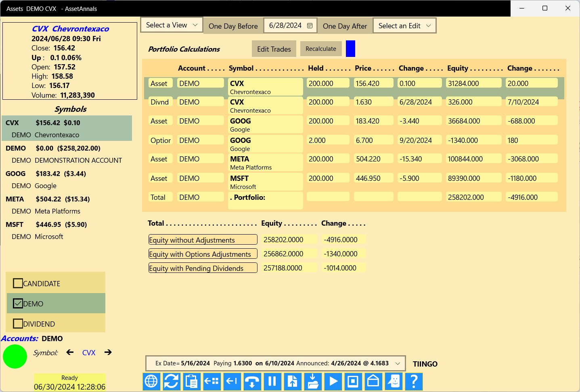Screen dimensions: 580x392
Task: Click the One Day Before button
Action: pyautogui.click(x=233, y=26)
